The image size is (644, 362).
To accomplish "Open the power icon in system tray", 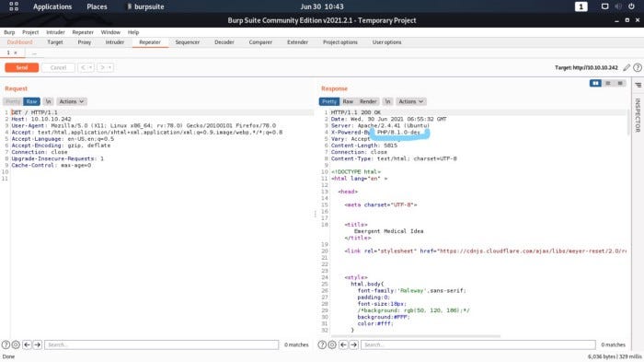I will coord(631,6).
